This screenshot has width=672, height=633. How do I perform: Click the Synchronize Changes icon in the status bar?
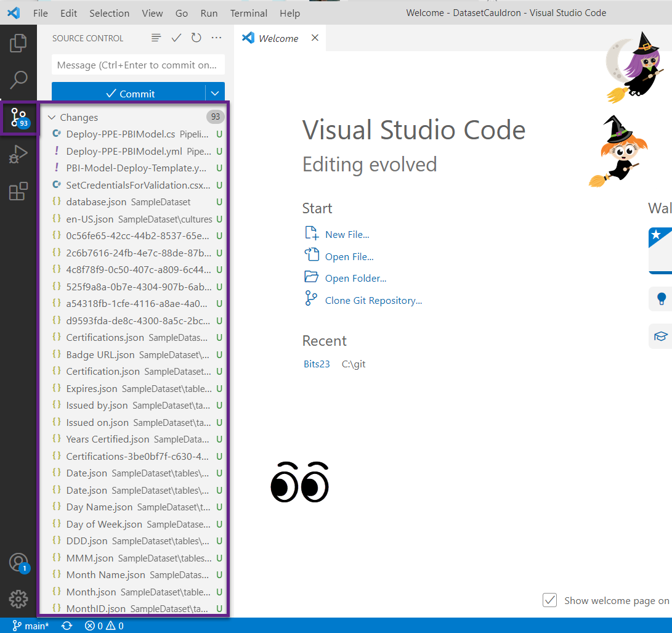pos(67,625)
